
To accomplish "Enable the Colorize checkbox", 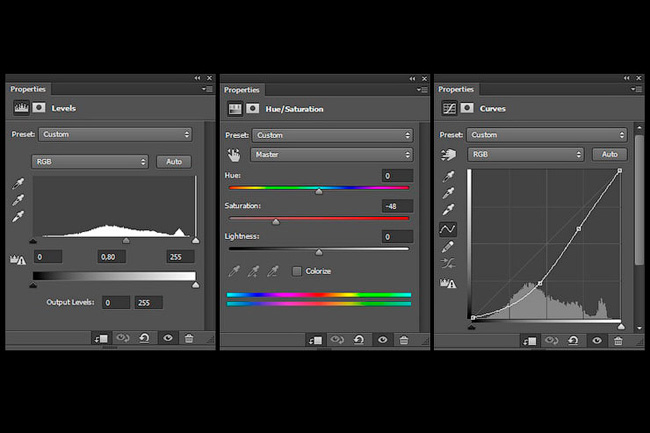I will [x=297, y=271].
